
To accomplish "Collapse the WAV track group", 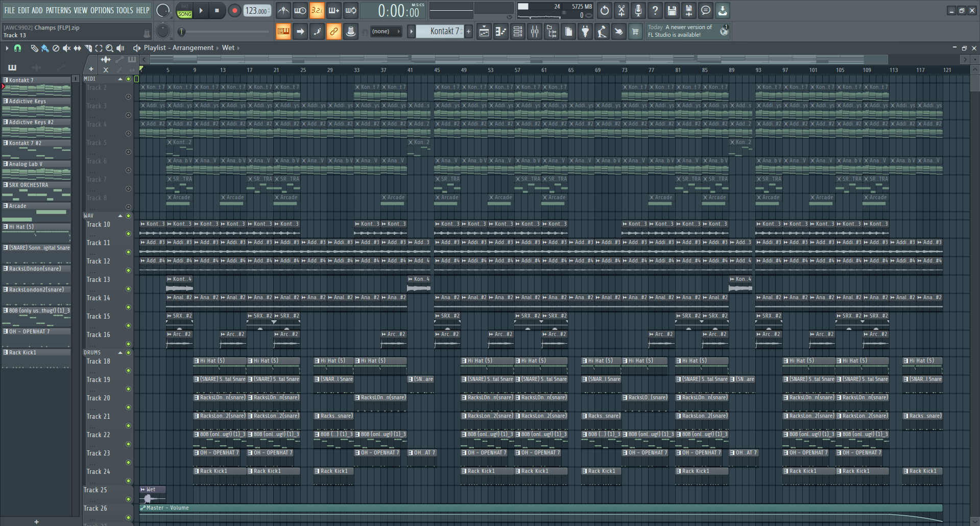I will (x=121, y=216).
